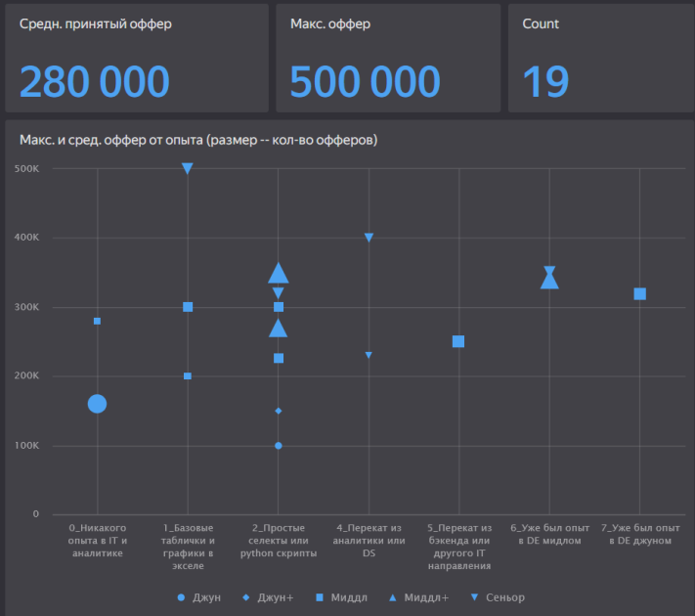
Task: Click the chart title 'Макс. и сред. оффер от опыта'
Action: [198, 140]
